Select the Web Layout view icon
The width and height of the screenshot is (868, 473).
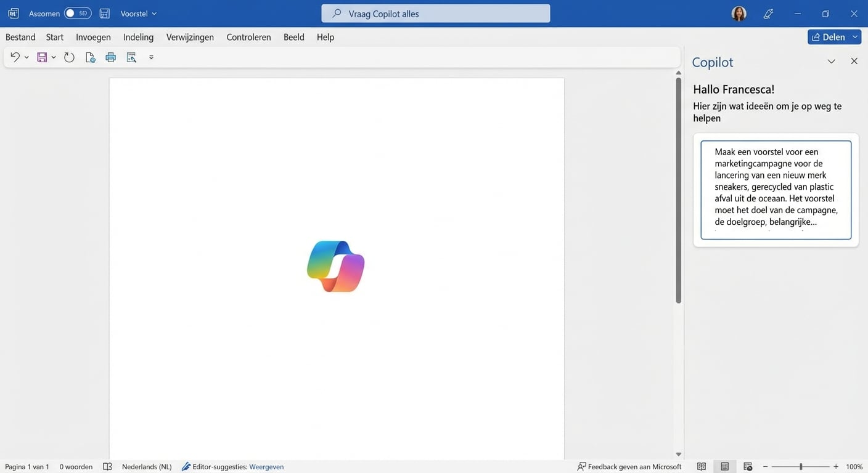748,467
